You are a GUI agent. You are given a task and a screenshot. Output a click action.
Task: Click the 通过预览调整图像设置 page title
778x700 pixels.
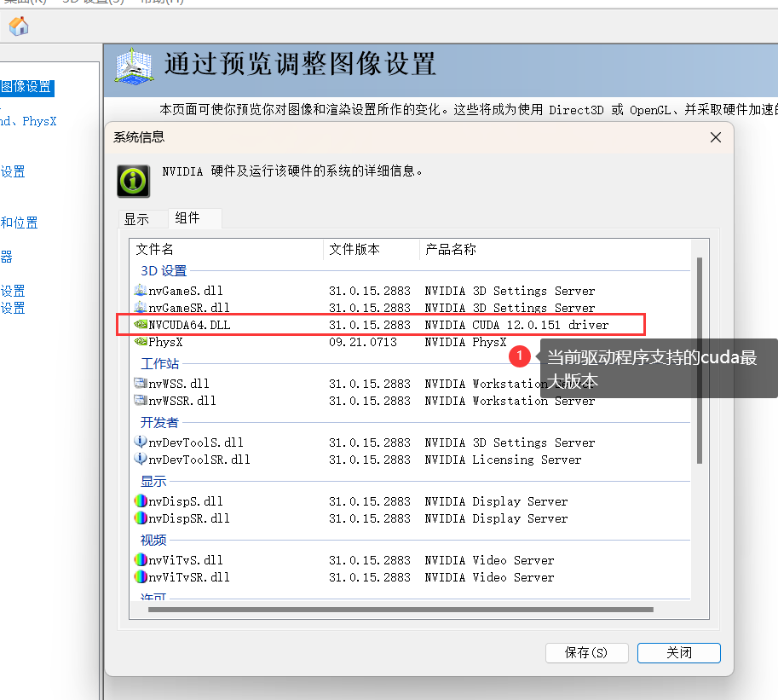[300, 64]
